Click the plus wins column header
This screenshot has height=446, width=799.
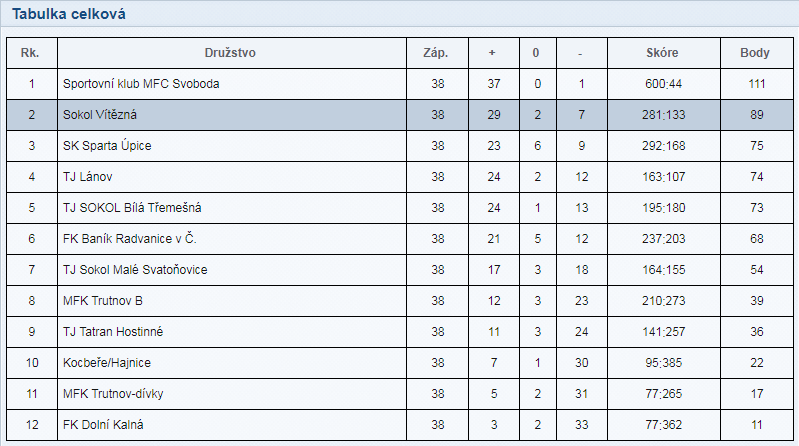pos(492,53)
